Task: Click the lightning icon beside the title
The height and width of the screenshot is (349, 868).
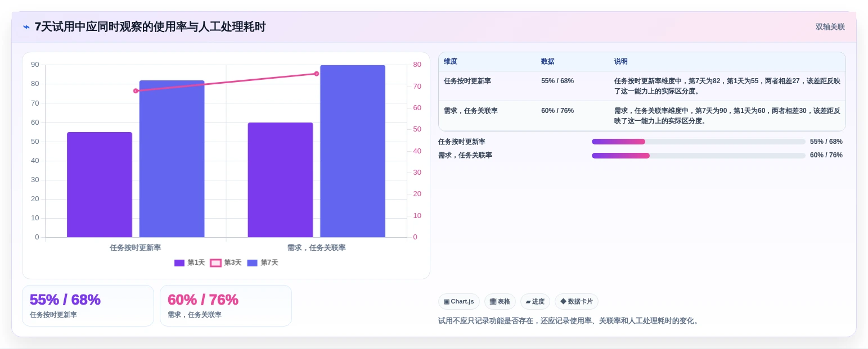Action: pos(26,27)
